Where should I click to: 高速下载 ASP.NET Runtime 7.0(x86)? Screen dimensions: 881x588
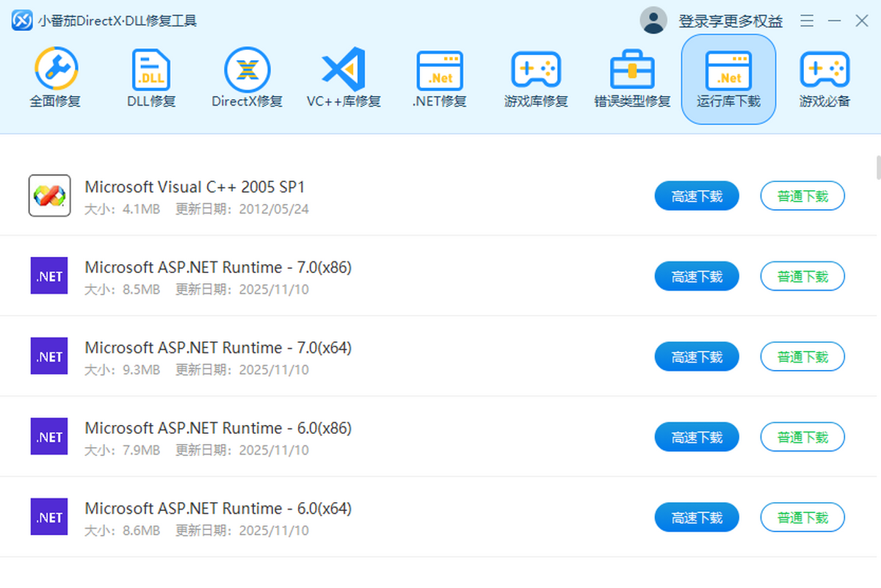coord(697,276)
